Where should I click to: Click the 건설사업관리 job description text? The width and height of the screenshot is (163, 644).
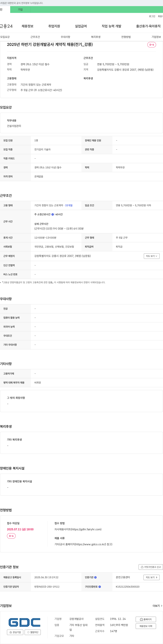(x=14, y=126)
